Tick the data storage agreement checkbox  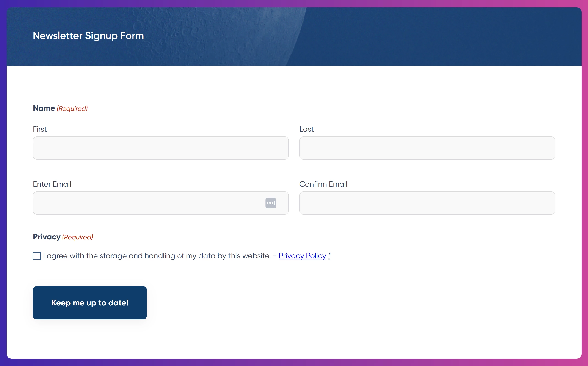[37, 256]
